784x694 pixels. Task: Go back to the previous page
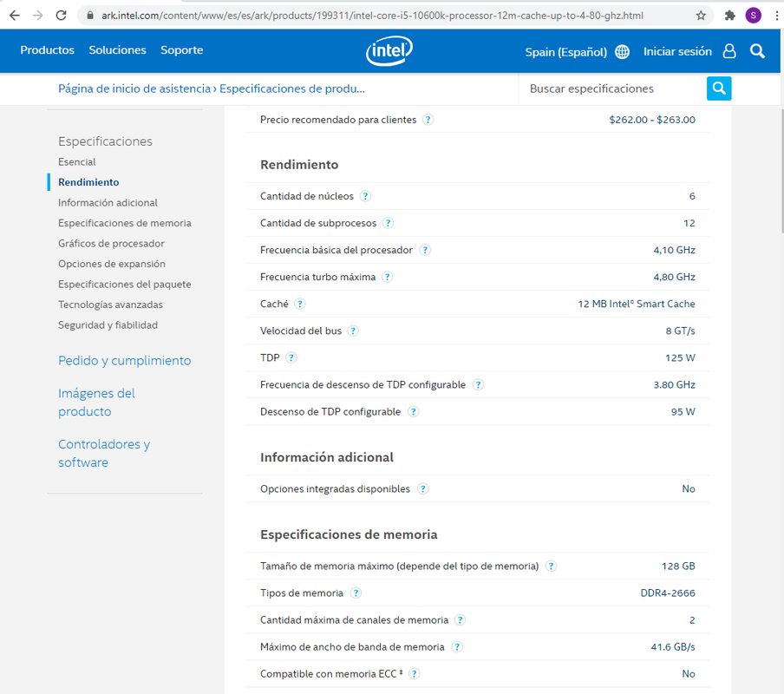15,16
